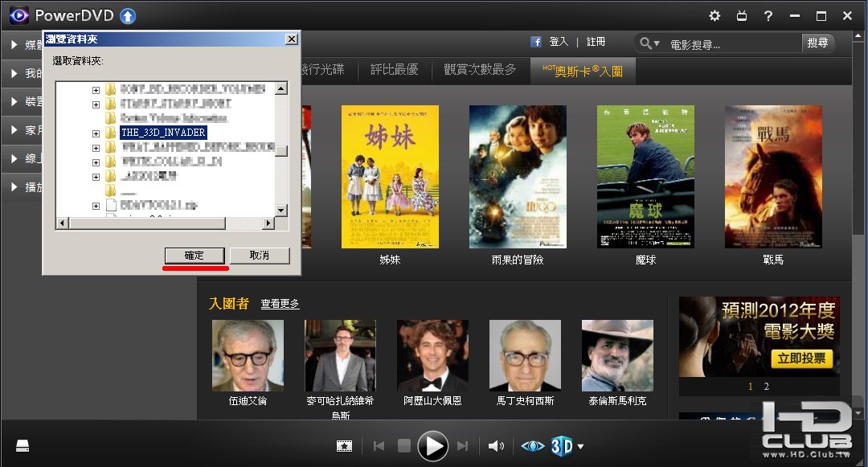Click the Facebook icon next to 登入
Viewport: 868px width, 467px height.
pos(536,42)
